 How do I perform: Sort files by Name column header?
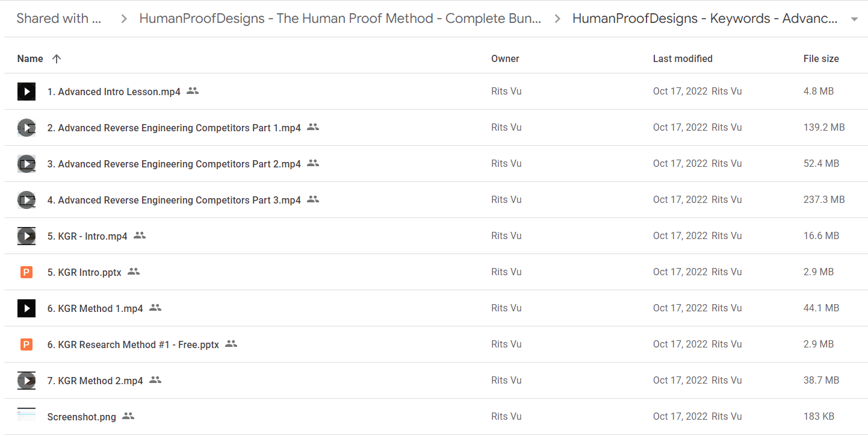click(30, 59)
